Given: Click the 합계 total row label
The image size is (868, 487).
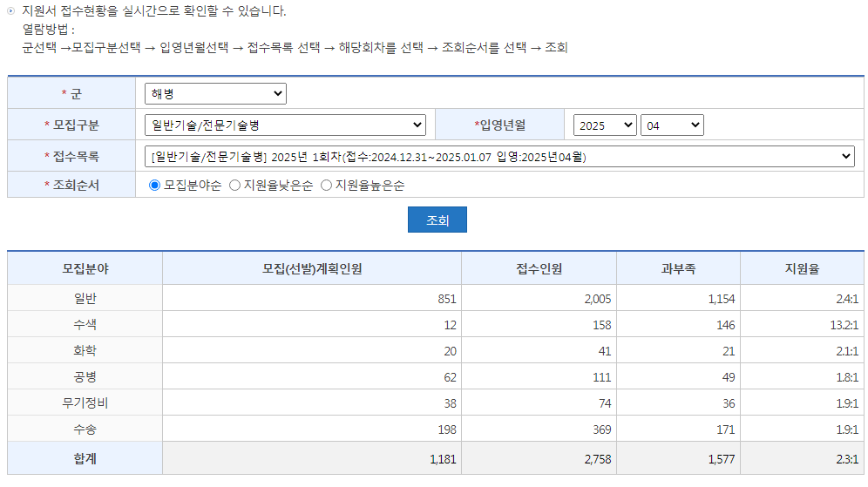Looking at the screenshot, I should point(85,458).
